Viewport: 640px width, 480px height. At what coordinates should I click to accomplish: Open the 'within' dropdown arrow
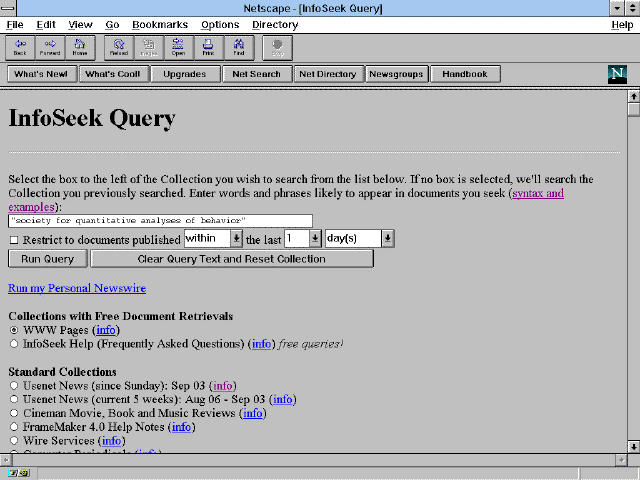click(x=236, y=238)
